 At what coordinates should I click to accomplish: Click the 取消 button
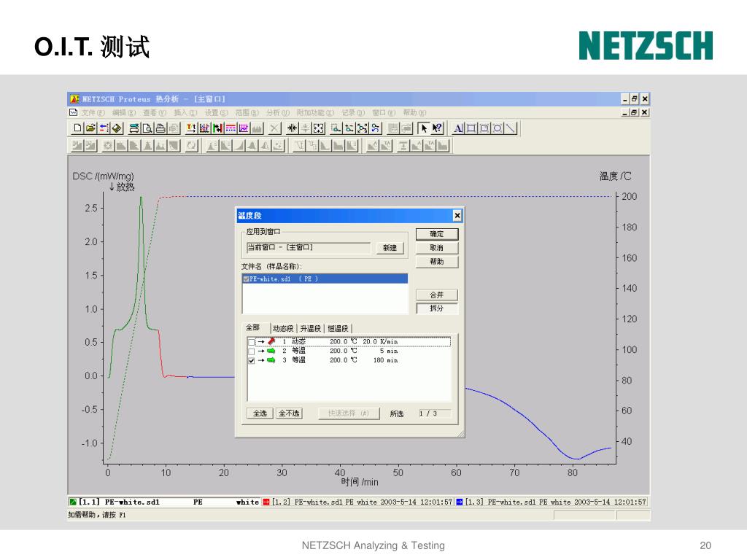(x=437, y=248)
